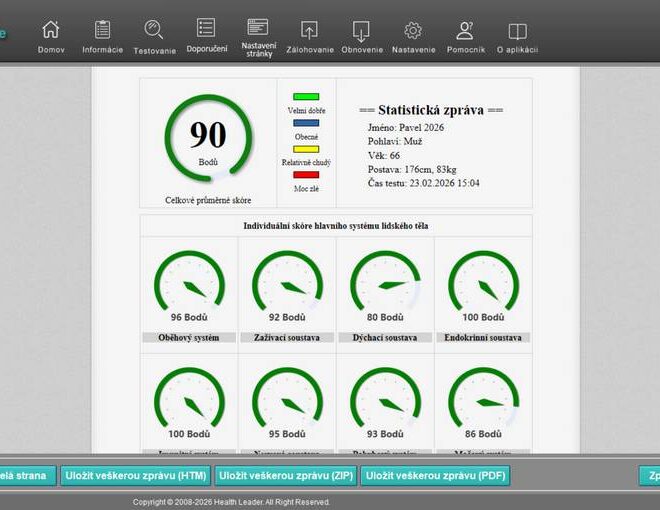Click the Endokrinní soustava gauge
Image resolution: width=660 pixels, height=510 pixels.
pyautogui.click(x=483, y=285)
